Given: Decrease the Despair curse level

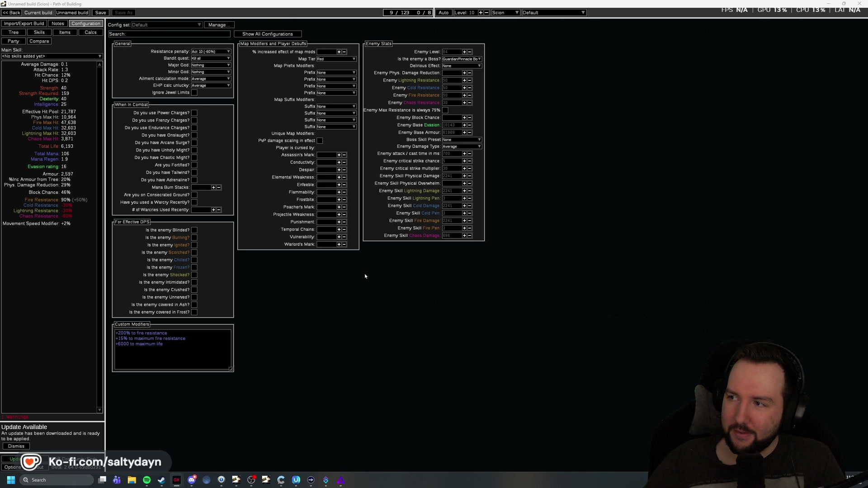Looking at the screenshot, I should [x=344, y=170].
